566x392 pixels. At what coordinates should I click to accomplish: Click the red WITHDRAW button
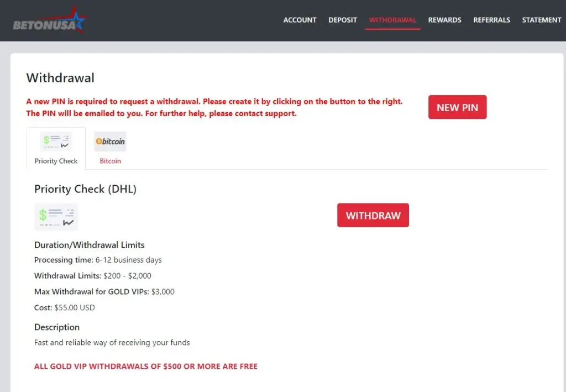click(373, 215)
